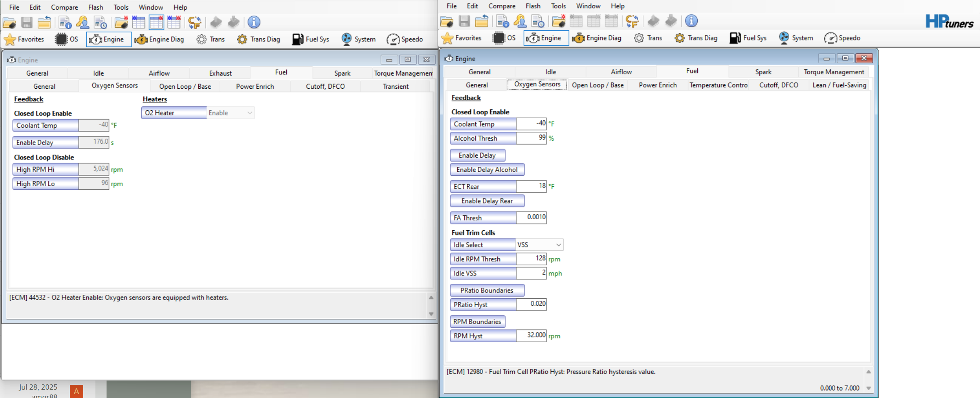Switch to Spark tab in right Engine window

click(x=763, y=72)
